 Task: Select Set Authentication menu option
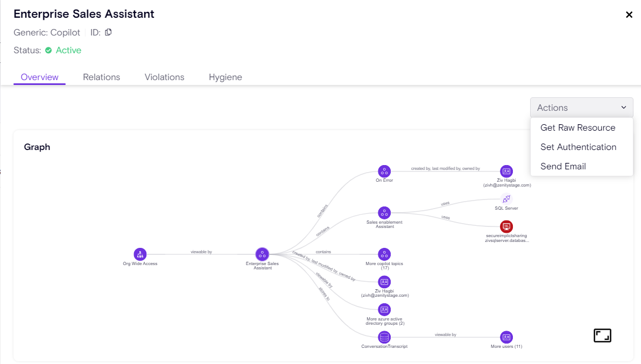578,147
